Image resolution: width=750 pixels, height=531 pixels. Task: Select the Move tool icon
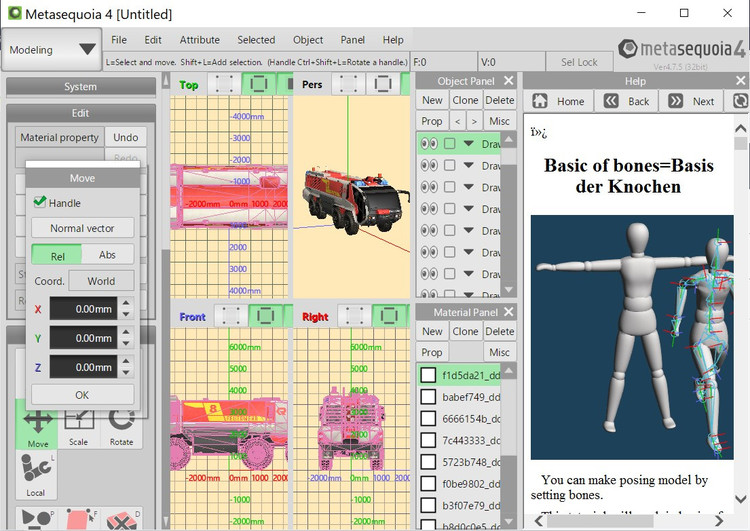tap(37, 425)
